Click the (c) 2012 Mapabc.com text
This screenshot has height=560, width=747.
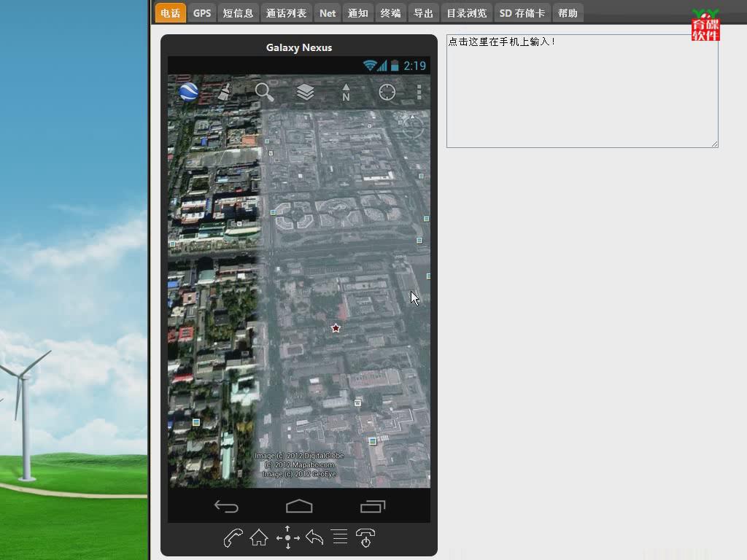click(x=299, y=464)
